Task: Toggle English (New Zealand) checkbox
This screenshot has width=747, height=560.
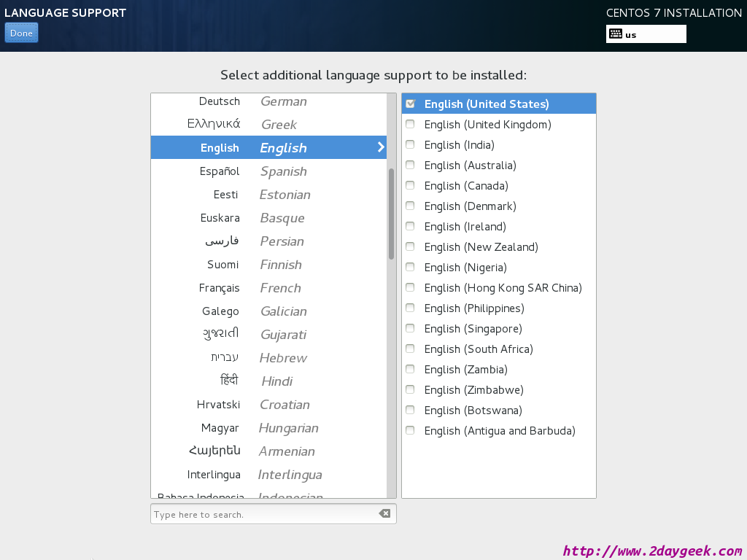Action: (x=410, y=246)
